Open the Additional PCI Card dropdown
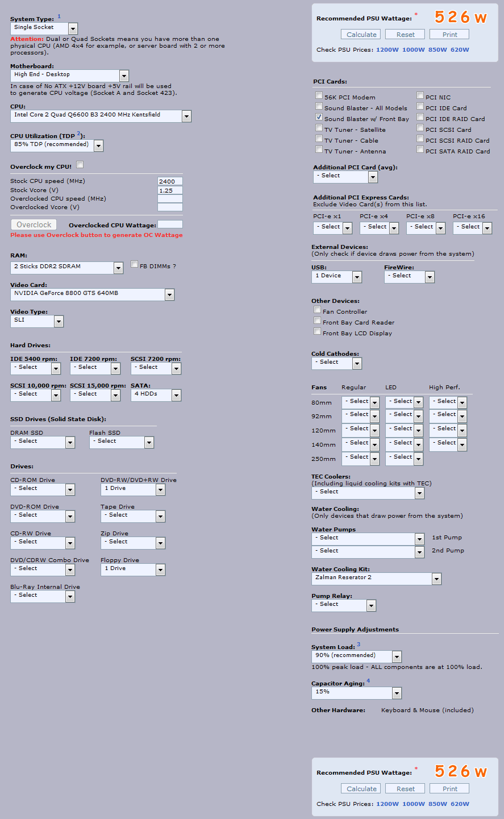 pyautogui.click(x=345, y=177)
